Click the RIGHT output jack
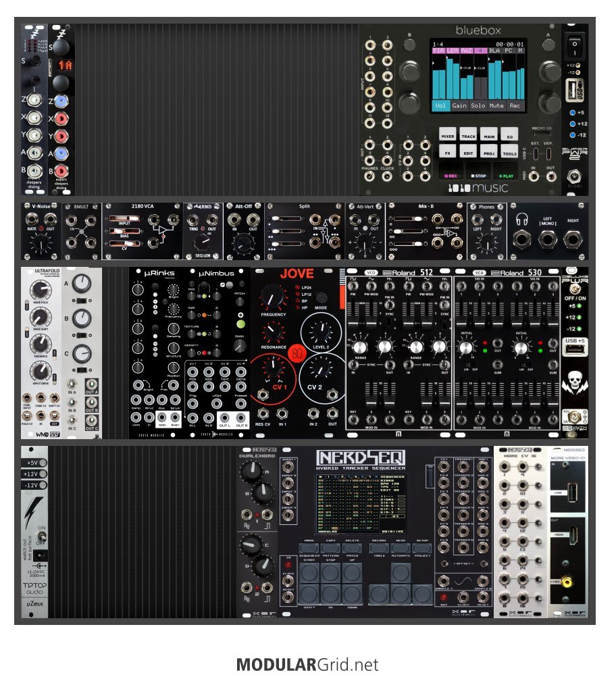 [x=572, y=239]
